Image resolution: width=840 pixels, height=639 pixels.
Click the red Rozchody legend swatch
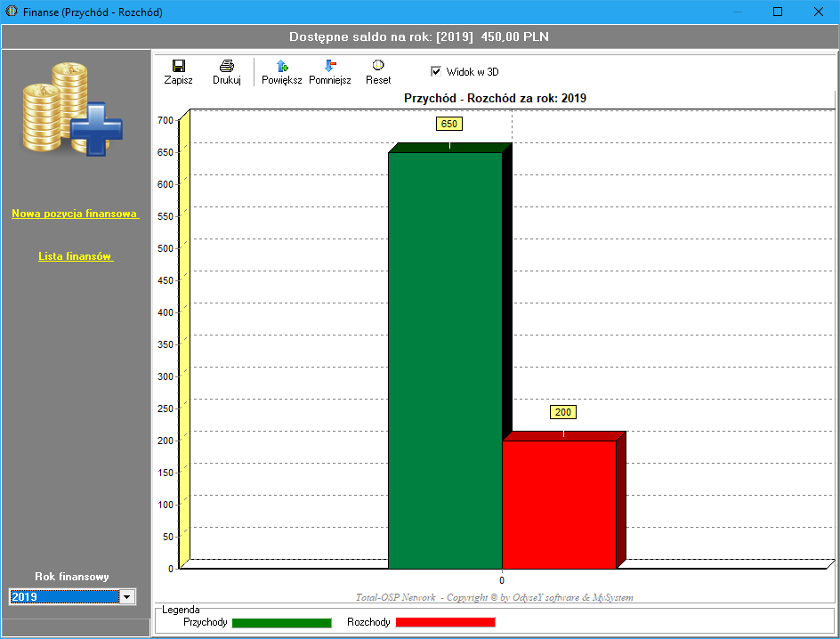tap(445, 622)
